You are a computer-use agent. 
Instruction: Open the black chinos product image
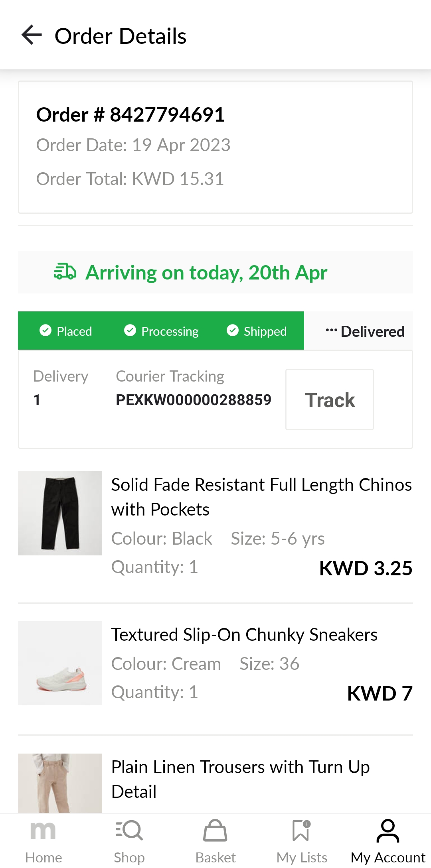pyautogui.click(x=60, y=513)
